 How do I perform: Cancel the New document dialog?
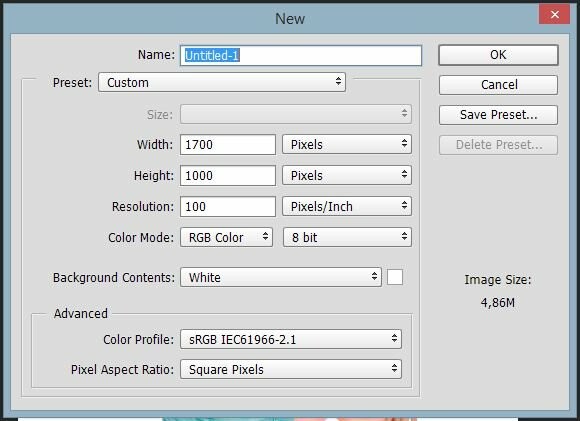point(498,85)
